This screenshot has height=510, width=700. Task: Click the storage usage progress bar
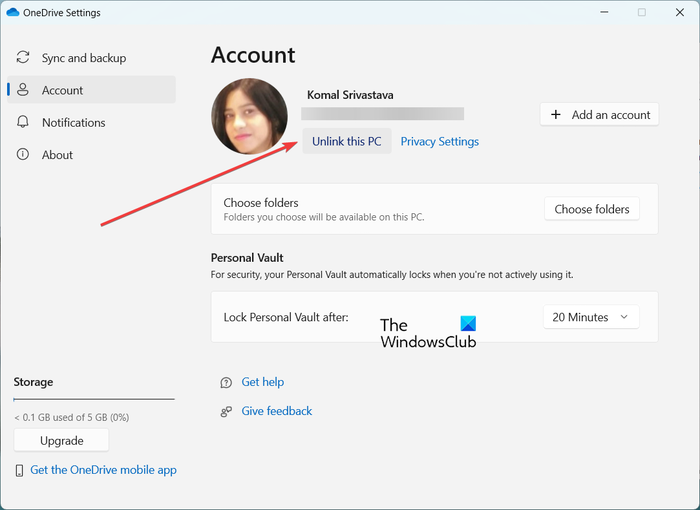point(94,399)
